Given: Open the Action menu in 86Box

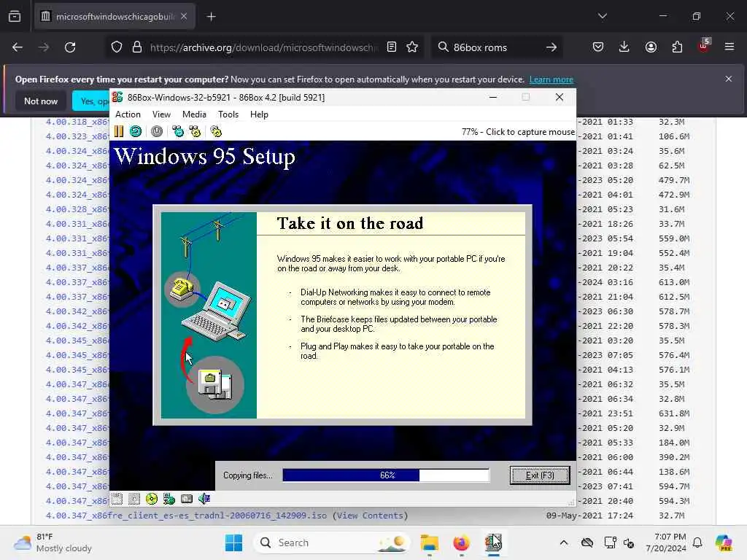Looking at the screenshot, I should [x=128, y=114].
